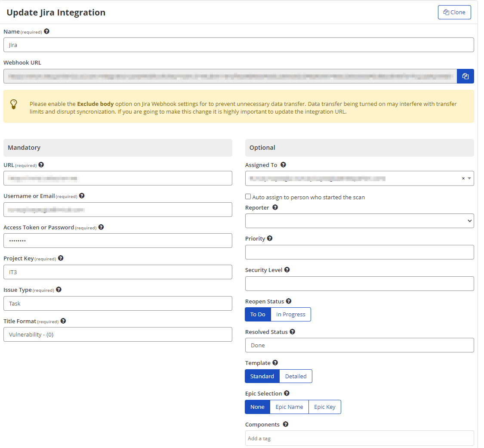Select In Progress reopen status
Image resolution: width=484 pixels, height=448 pixels.
click(x=291, y=314)
